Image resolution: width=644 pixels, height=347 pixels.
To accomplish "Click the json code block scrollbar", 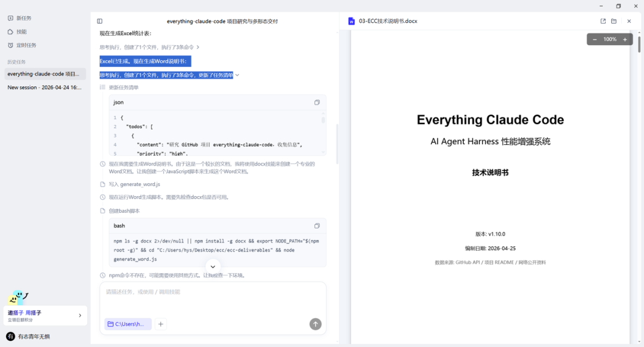I will [323, 120].
